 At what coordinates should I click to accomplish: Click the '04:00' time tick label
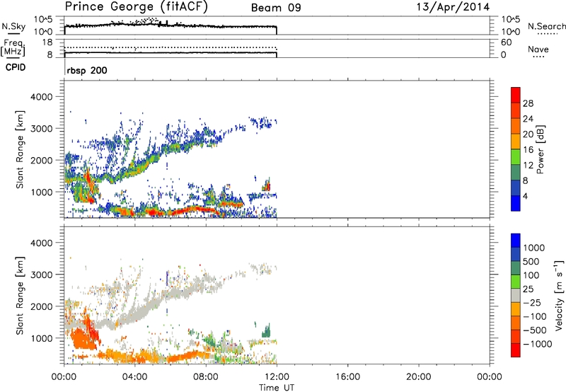(x=134, y=377)
